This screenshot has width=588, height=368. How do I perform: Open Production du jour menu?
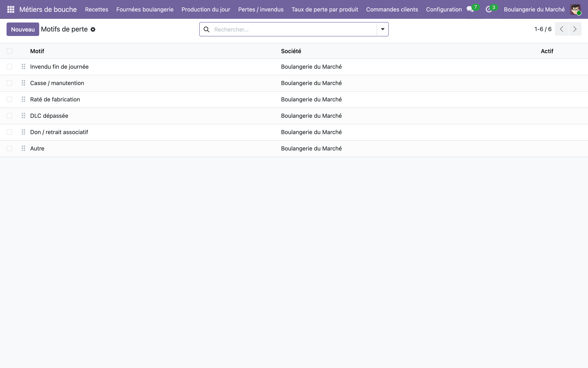pos(206,9)
